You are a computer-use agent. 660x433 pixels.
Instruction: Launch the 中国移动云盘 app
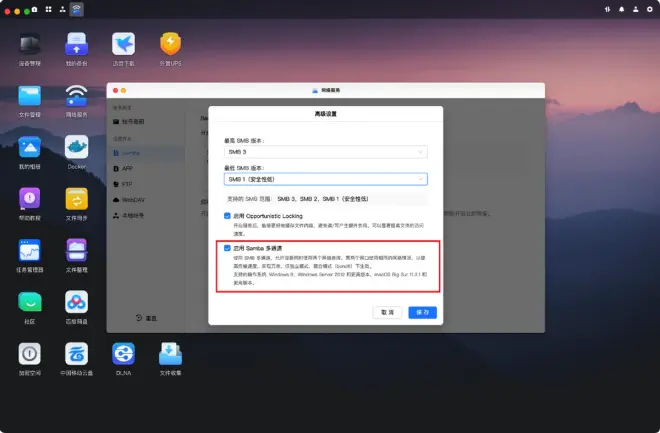click(76, 354)
